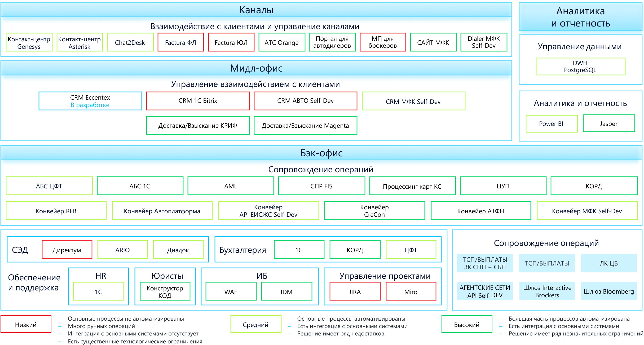
Task: Click the green Высокий legend box
Action: tap(467, 324)
